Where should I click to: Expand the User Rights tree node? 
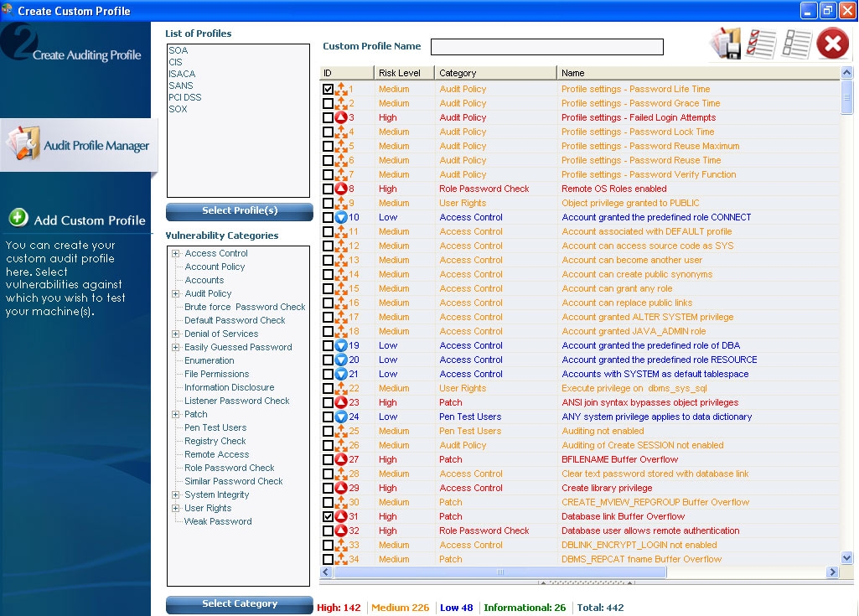(175, 508)
